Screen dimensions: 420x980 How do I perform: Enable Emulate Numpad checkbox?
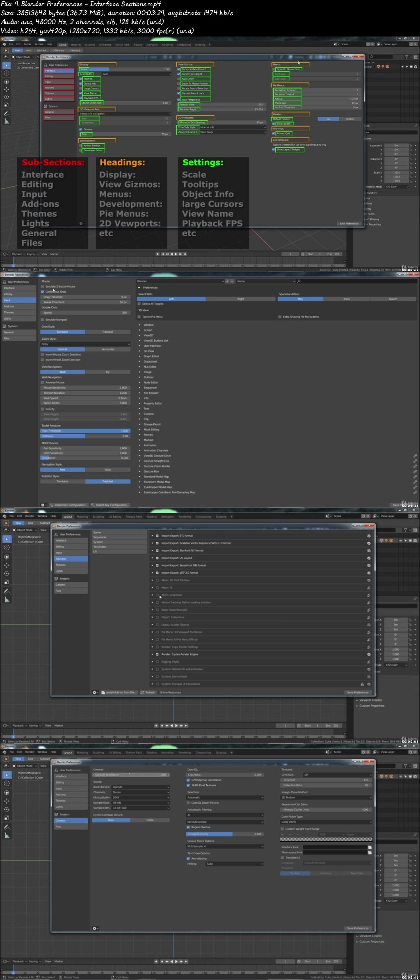coord(42,320)
